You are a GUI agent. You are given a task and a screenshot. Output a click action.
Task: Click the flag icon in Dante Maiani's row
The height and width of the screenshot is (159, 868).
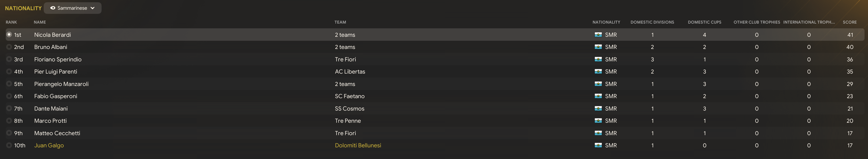pyautogui.click(x=598, y=109)
